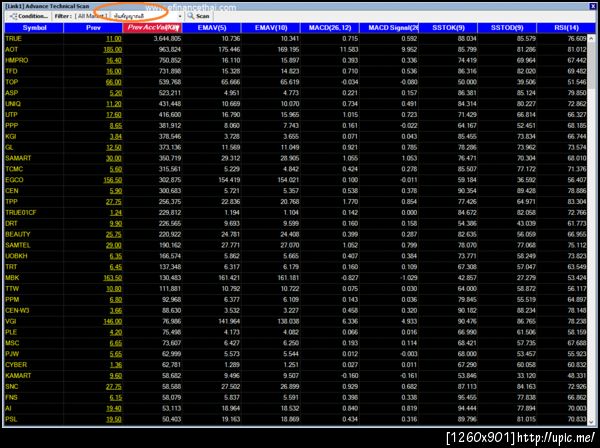Select the TTW symbol

coord(12,289)
